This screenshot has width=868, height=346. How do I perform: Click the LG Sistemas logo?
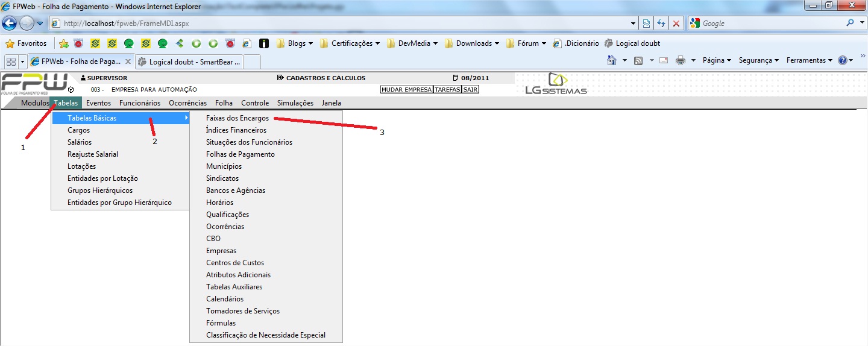556,84
